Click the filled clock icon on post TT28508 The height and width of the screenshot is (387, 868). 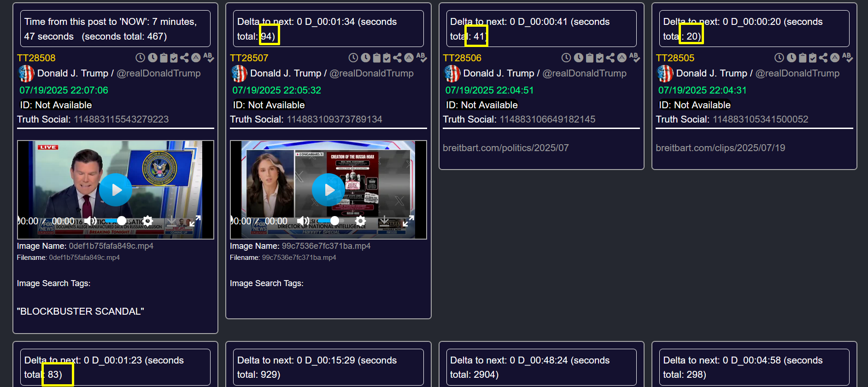point(152,58)
